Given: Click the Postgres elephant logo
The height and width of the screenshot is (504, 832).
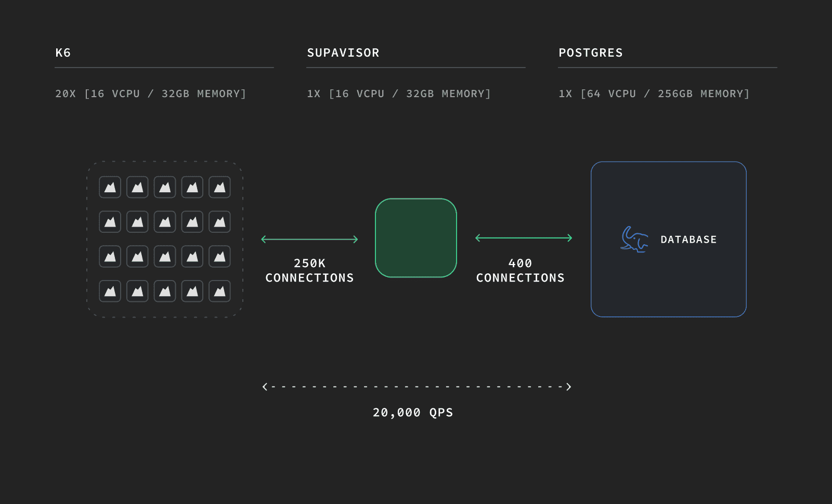Looking at the screenshot, I should 635,239.
